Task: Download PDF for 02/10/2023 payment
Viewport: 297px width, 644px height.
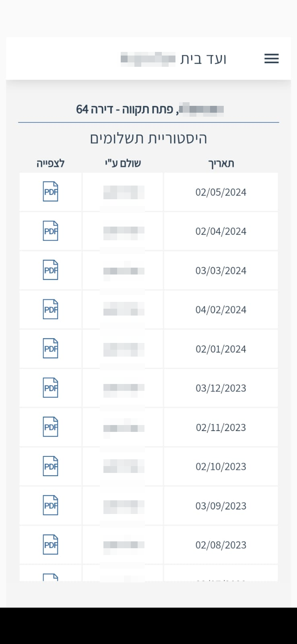Action: pyautogui.click(x=51, y=466)
